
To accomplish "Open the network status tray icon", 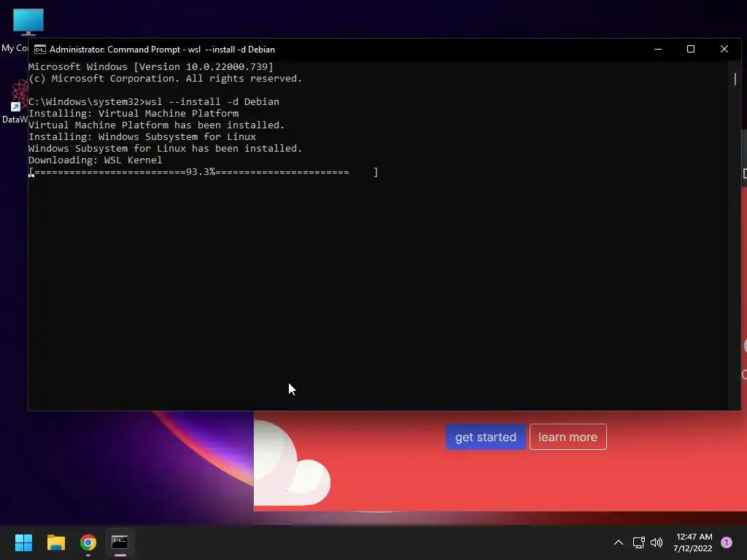I will click(638, 542).
